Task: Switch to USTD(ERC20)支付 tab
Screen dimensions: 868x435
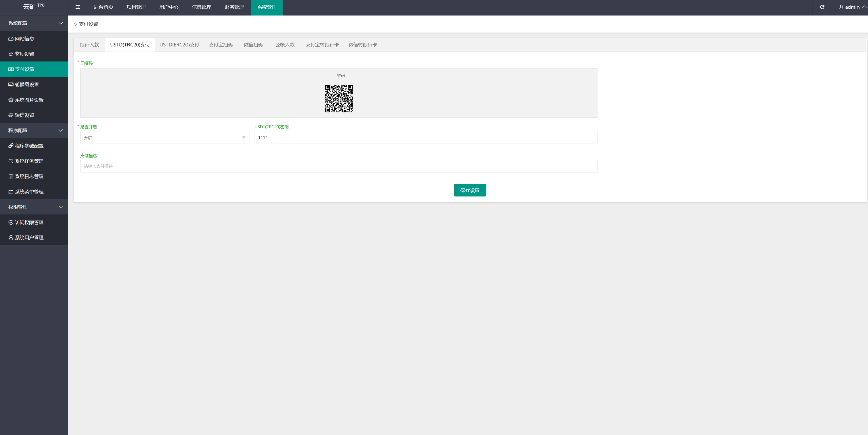Action: (179, 45)
